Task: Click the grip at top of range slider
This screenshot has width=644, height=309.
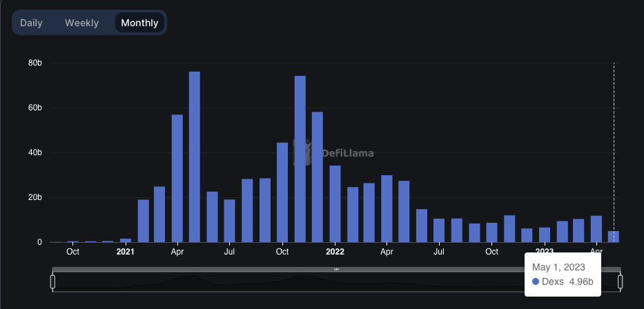Action: 336,269
